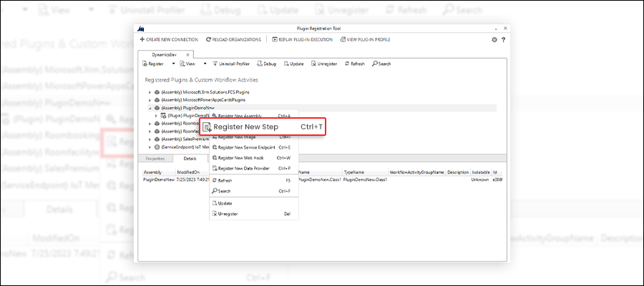Choose Register New Image from context menu
644x286 pixels.
pos(254,137)
